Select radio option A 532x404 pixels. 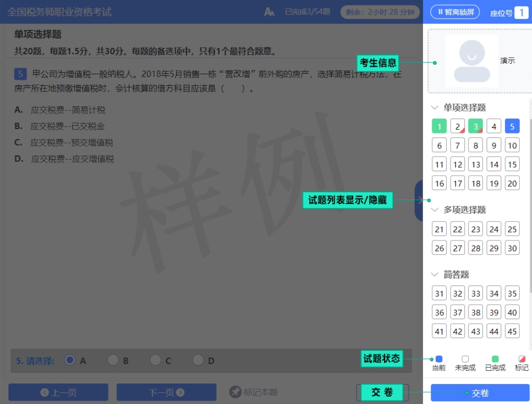click(x=70, y=360)
